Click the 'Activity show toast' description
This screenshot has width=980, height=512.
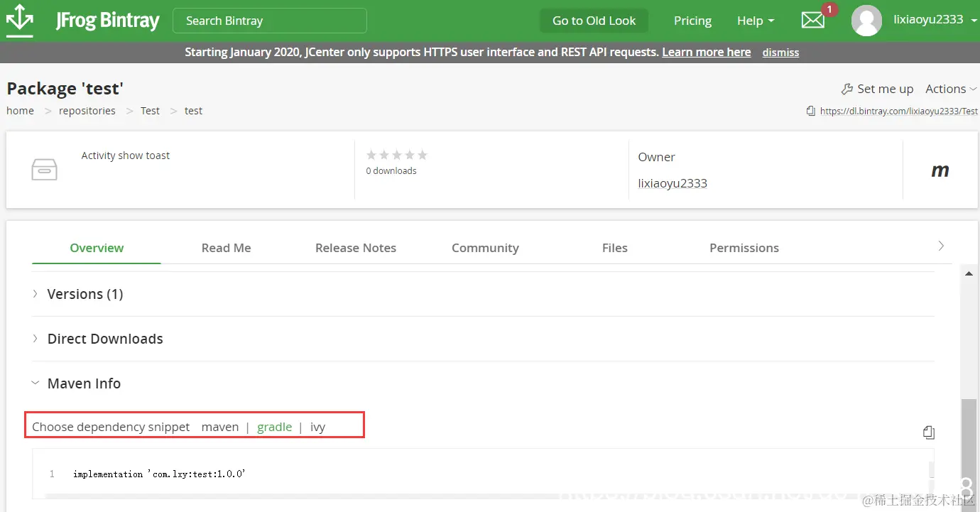(126, 156)
